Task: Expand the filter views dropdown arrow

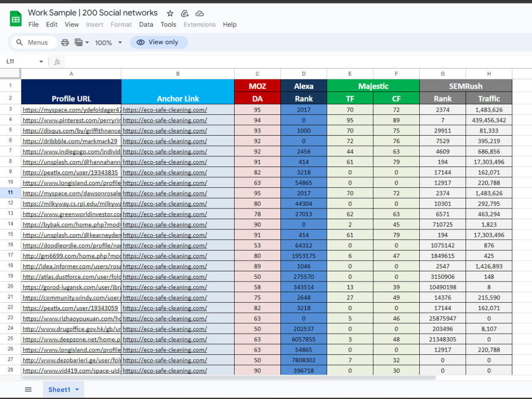Action: pyautogui.click(x=87, y=43)
